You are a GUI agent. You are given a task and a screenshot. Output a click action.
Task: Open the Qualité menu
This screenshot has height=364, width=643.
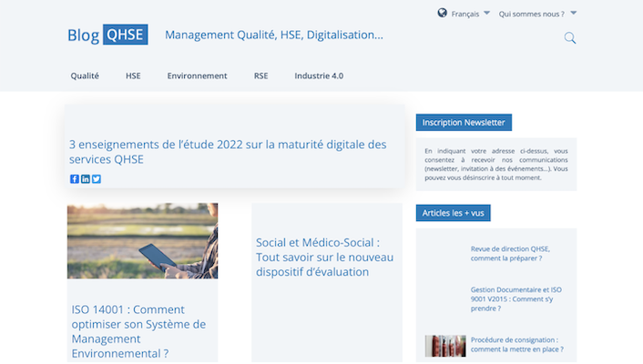click(85, 76)
